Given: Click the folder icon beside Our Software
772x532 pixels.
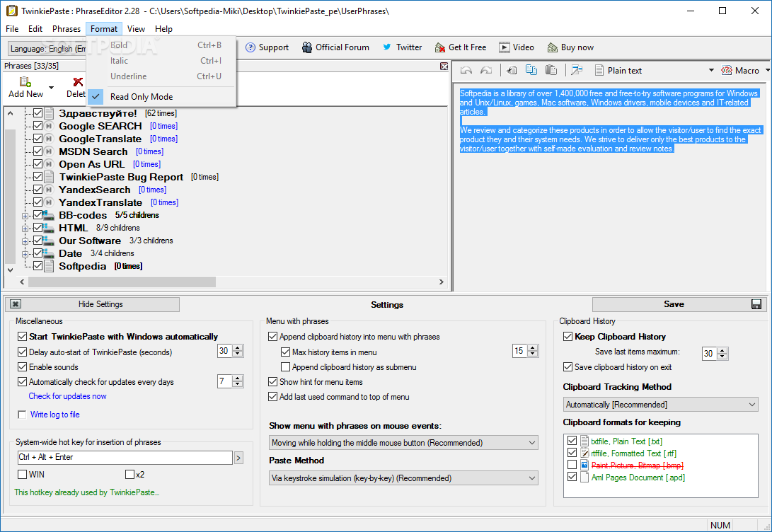Looking at the screenshot, I should pyautogui.click(x=48, y=241).
